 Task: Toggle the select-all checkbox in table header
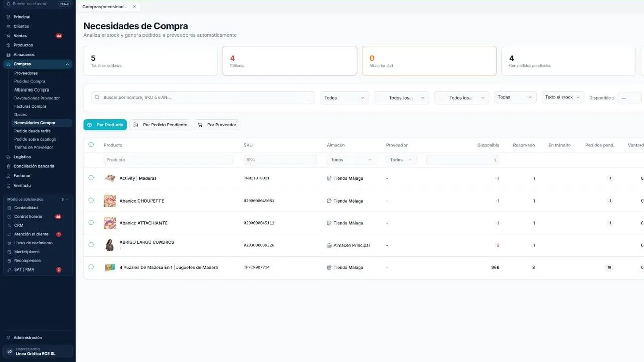(x=91, y=145)
